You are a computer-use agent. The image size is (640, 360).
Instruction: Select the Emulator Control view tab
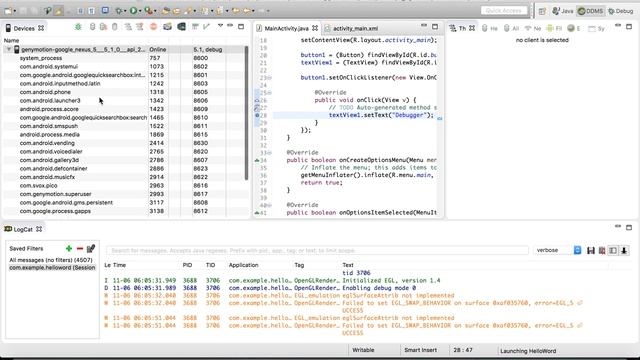coord(574,28)
